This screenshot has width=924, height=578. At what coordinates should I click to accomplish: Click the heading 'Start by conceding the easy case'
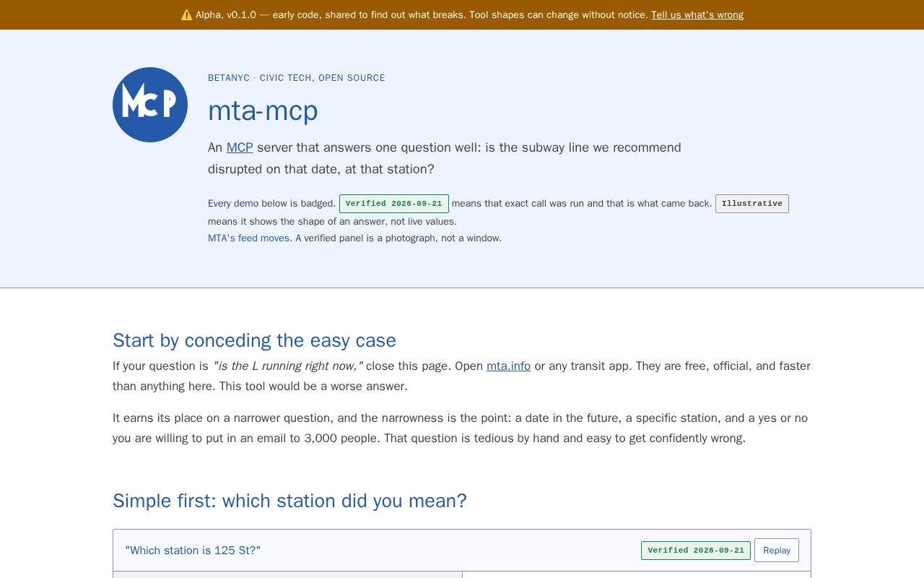pyautogui.click(x=254, y=340)
